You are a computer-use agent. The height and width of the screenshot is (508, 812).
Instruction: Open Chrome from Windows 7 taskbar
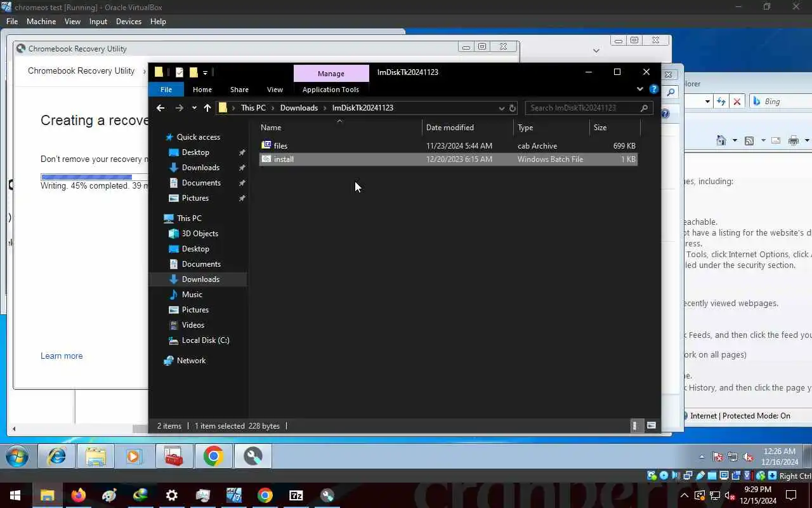(214, 457)
